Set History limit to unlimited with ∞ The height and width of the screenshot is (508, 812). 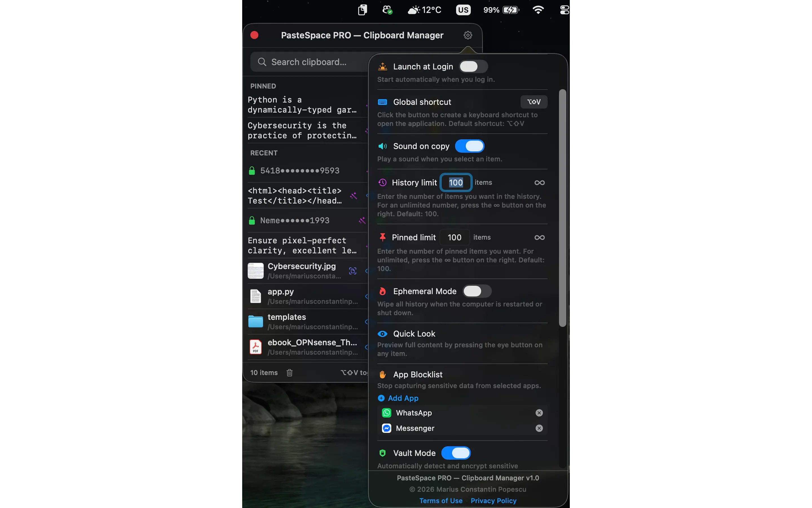[540, 182]
